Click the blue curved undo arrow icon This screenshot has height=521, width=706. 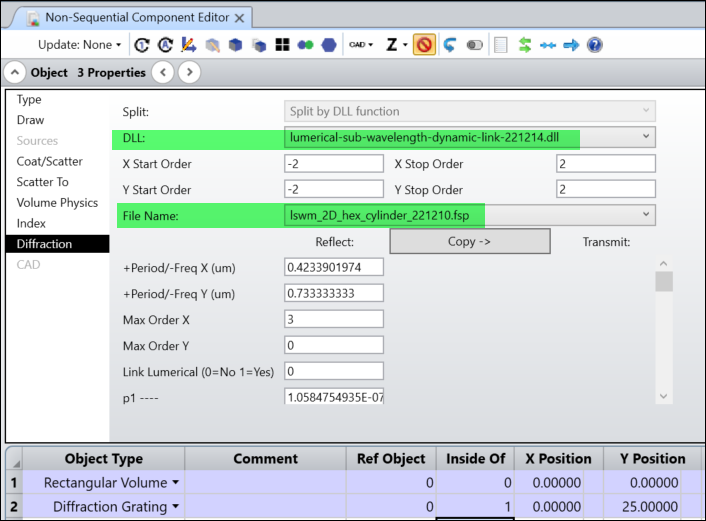coord(450,45)
